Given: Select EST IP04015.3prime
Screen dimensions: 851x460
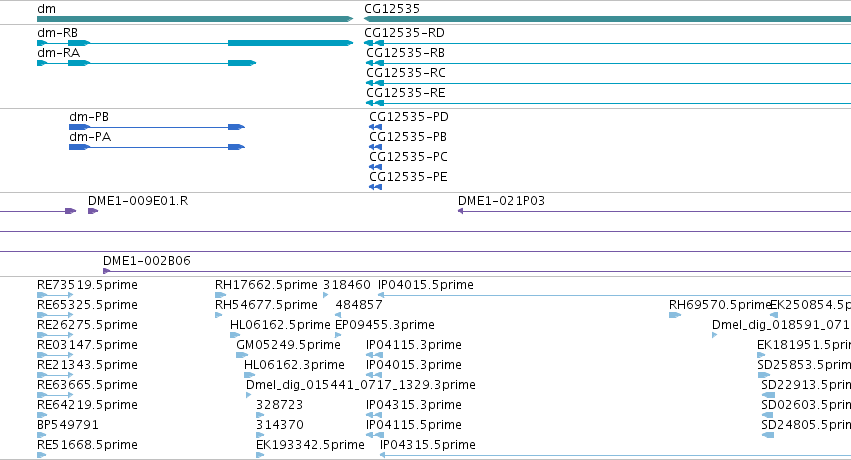Looking at the screenshot, I should tap(414, 365).
